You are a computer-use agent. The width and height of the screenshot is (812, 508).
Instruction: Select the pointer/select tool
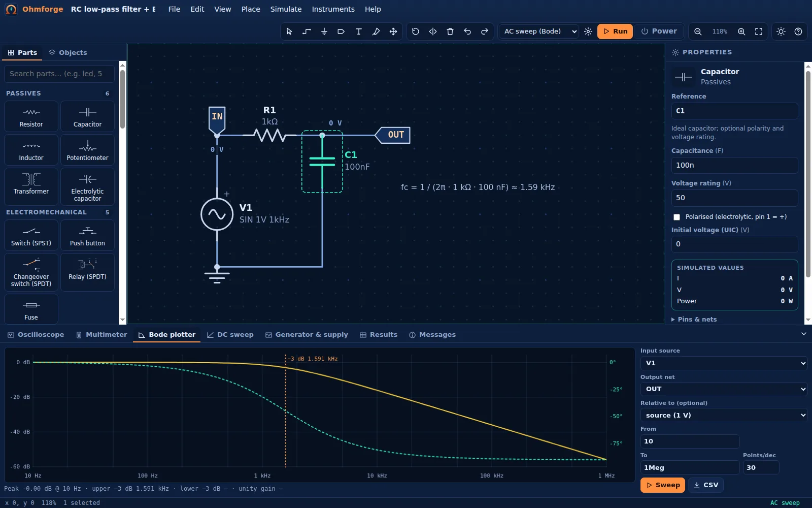[x=289, y=31]
